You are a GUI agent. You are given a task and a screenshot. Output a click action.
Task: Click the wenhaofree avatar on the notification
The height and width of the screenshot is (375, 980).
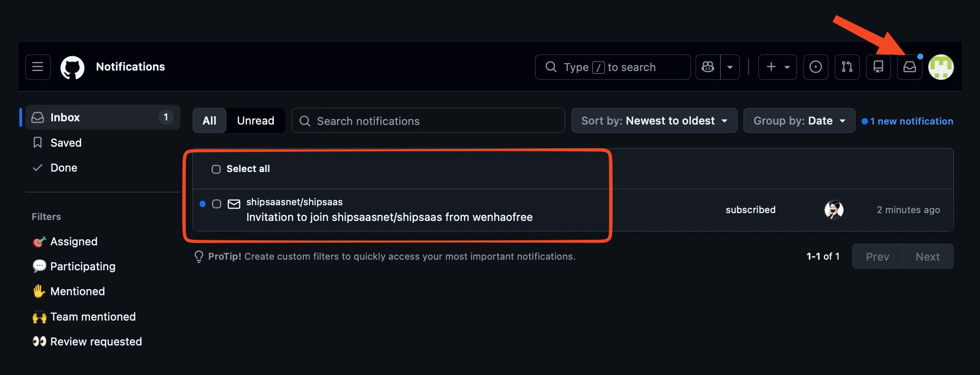coord(834,210)
